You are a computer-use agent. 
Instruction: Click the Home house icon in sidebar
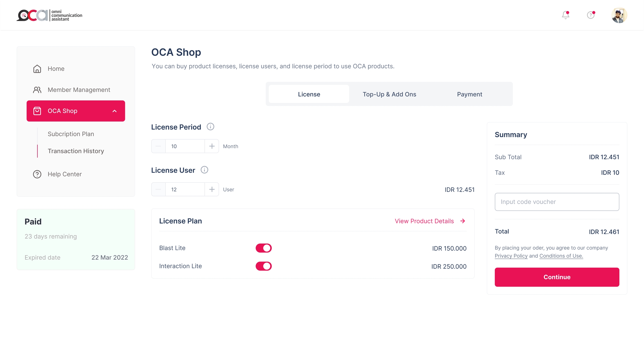click(x=37, y=69)
